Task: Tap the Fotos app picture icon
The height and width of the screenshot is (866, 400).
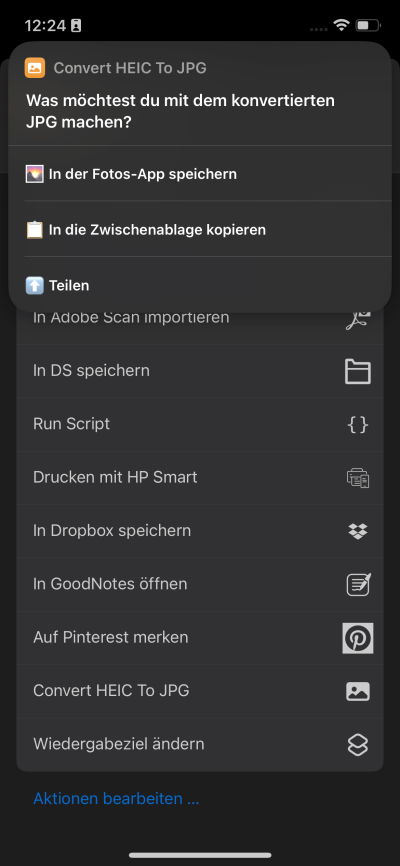Action: (x=35, y=174)
